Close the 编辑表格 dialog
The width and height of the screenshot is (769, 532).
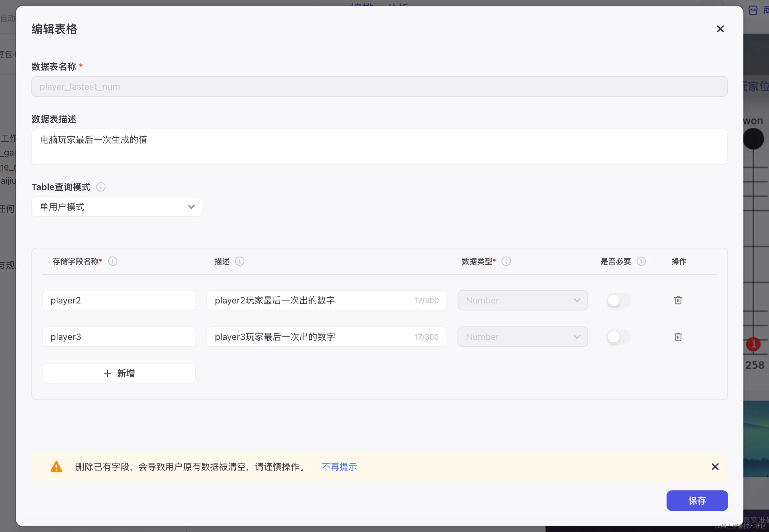(720, 29)
